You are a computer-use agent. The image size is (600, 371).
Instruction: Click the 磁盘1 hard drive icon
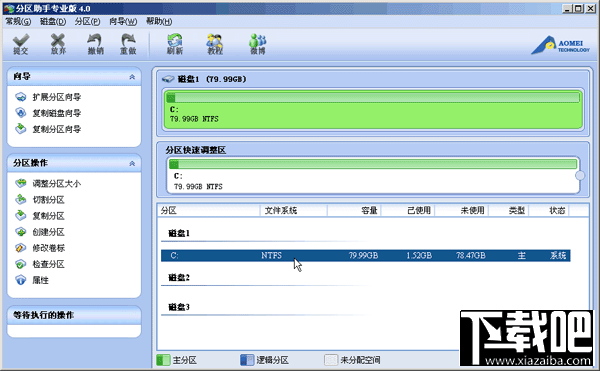point(168,79)
